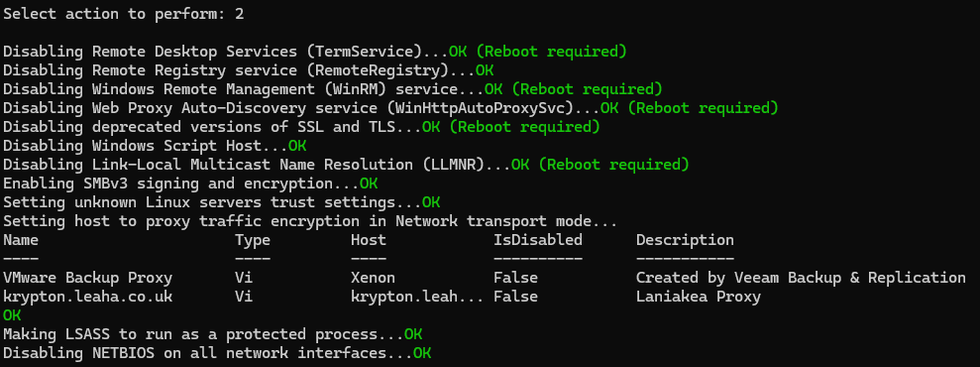
Task: Click the green OK after RemoteRegistry
Action: [x=485, y=70]
